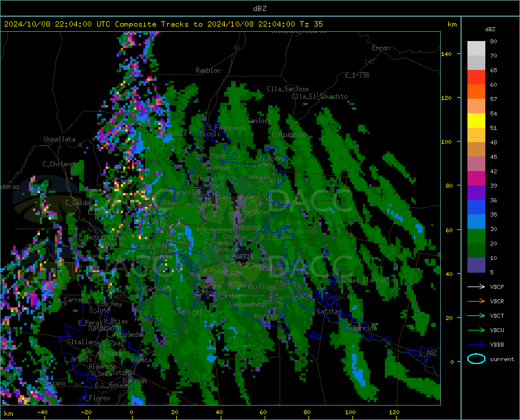Click the 'L_Asuncion' map label
The width and height of the screenshot is (520, 420).
coord(289,135)
